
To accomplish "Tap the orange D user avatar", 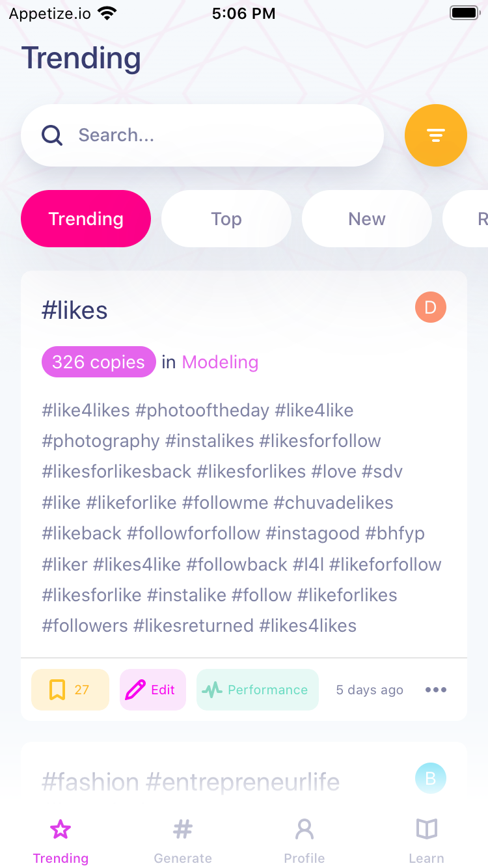I will [430, 308].
